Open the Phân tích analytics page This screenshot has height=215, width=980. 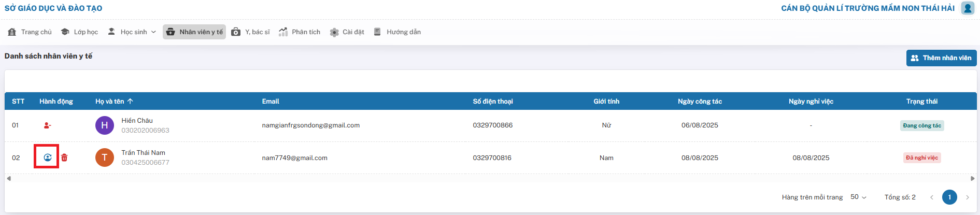300,32
